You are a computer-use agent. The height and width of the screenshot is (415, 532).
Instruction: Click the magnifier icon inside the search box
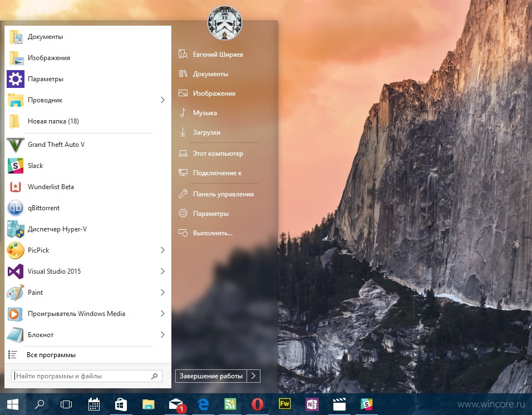(x=154, y=376)
